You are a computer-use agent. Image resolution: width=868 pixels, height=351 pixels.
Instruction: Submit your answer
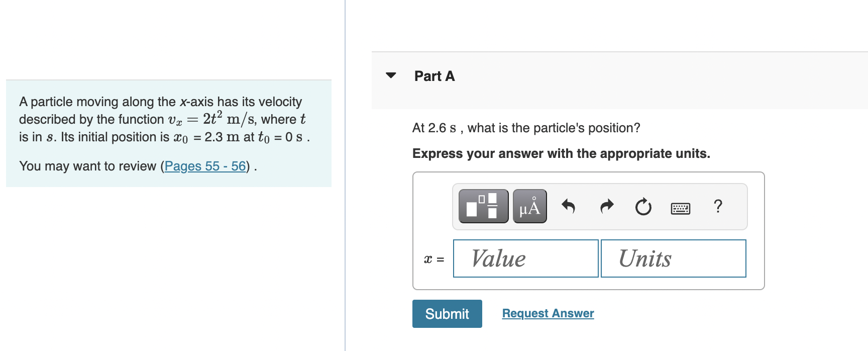click(447, 313)
